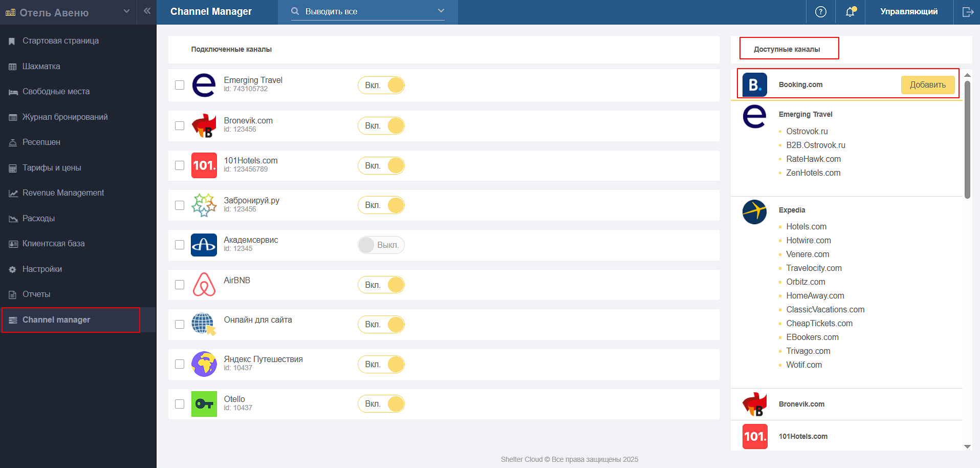Tick the Академсервис checkbox
The width and height of the screenshot is (980, 468).
tap(180, 245)
